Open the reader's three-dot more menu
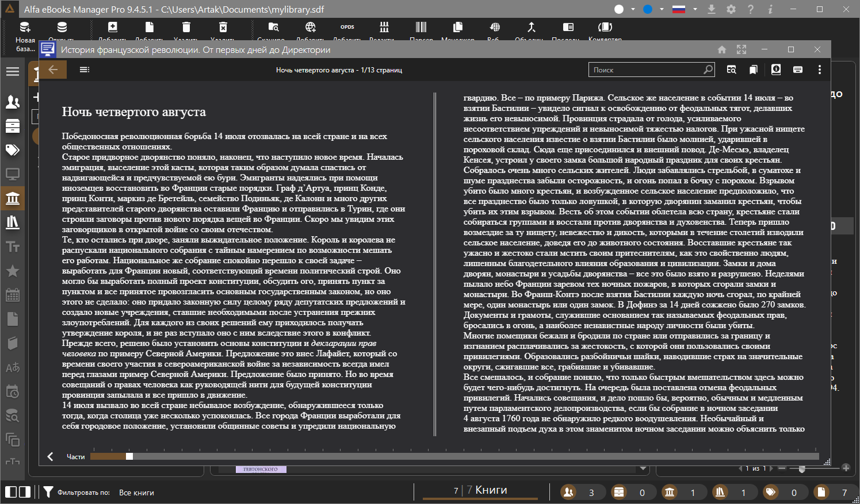This screenshot has height=504, width=860. 820,70
